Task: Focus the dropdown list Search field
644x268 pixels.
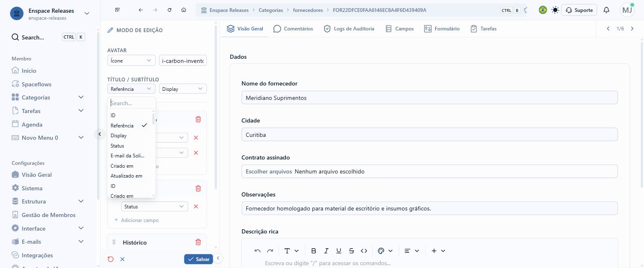Action: [x=131, y=103]
